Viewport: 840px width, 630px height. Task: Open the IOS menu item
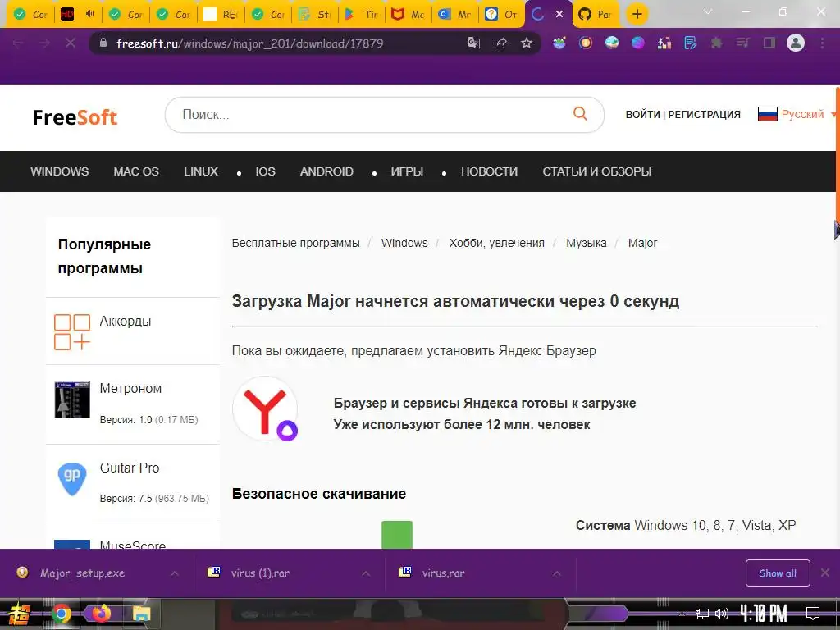(x=265, y=171)
